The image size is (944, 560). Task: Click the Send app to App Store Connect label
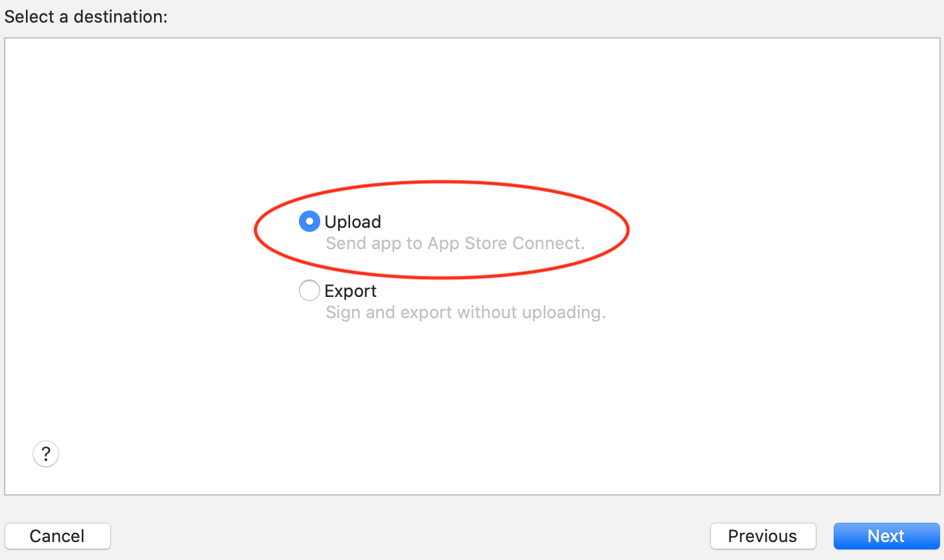[454, 243]
